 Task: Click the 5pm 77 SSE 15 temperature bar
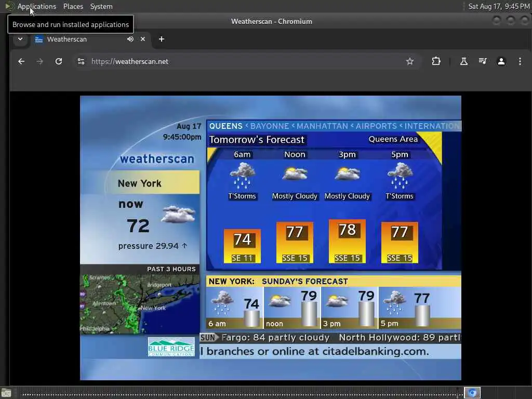pos(400,243)
